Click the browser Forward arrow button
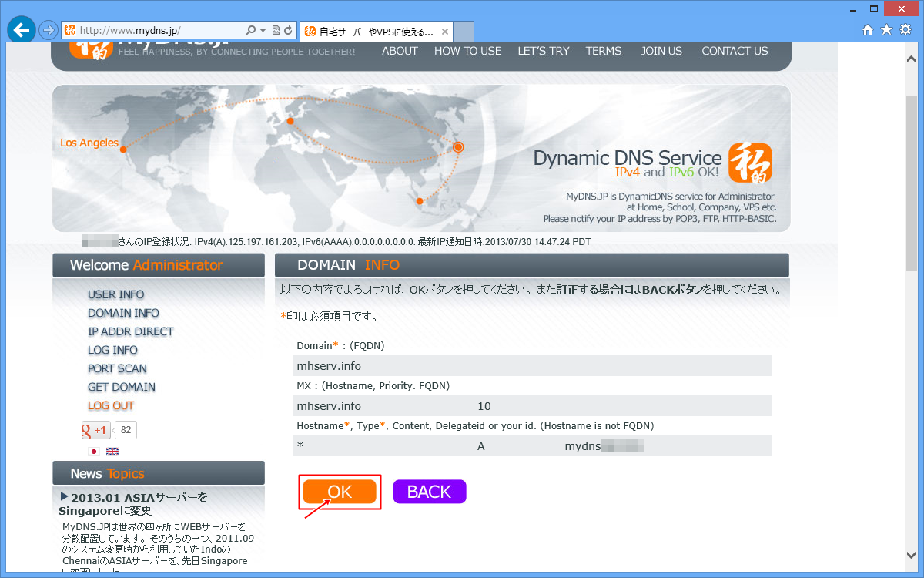924x578 pixels. point(48,31)
